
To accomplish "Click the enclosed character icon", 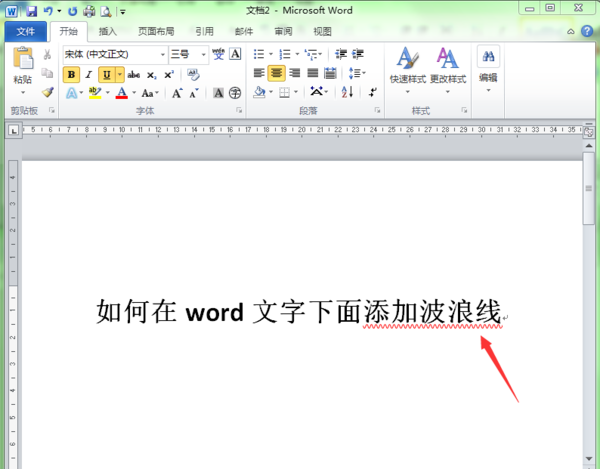I will 235,93.
